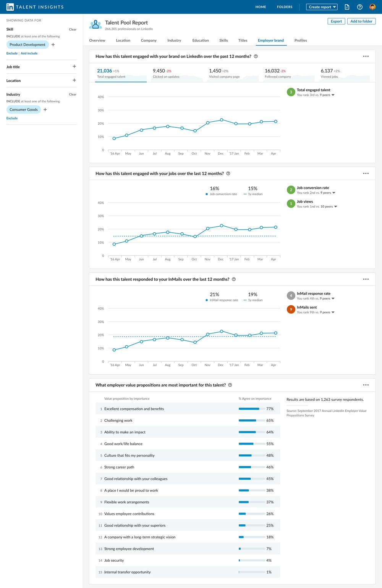Toggle the Job conversion rate legend dot
382x588 pixels.
coord(206,194)
